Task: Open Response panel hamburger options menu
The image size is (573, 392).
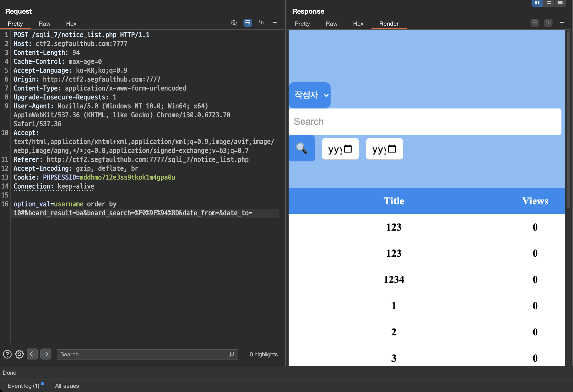Action: (x=562, y=23)
